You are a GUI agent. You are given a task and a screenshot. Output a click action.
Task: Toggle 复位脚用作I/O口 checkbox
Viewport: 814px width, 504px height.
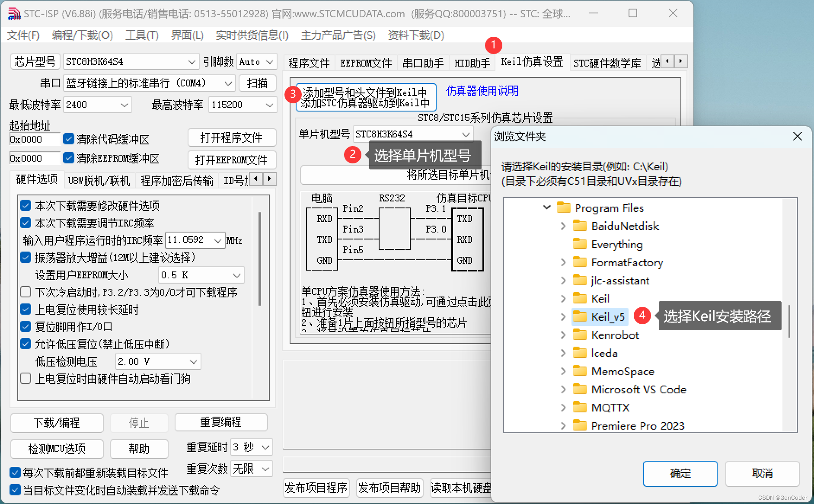(x=26, y=326)
